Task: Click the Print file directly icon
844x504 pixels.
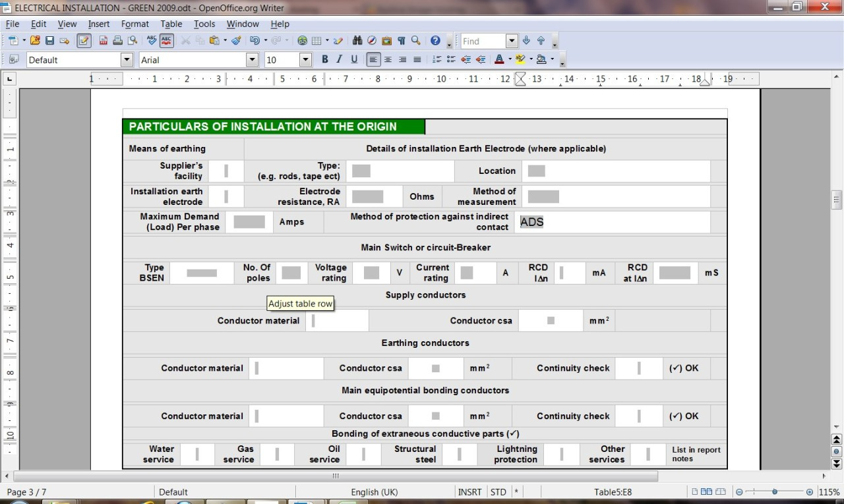Action: click(x=118, y=41)
